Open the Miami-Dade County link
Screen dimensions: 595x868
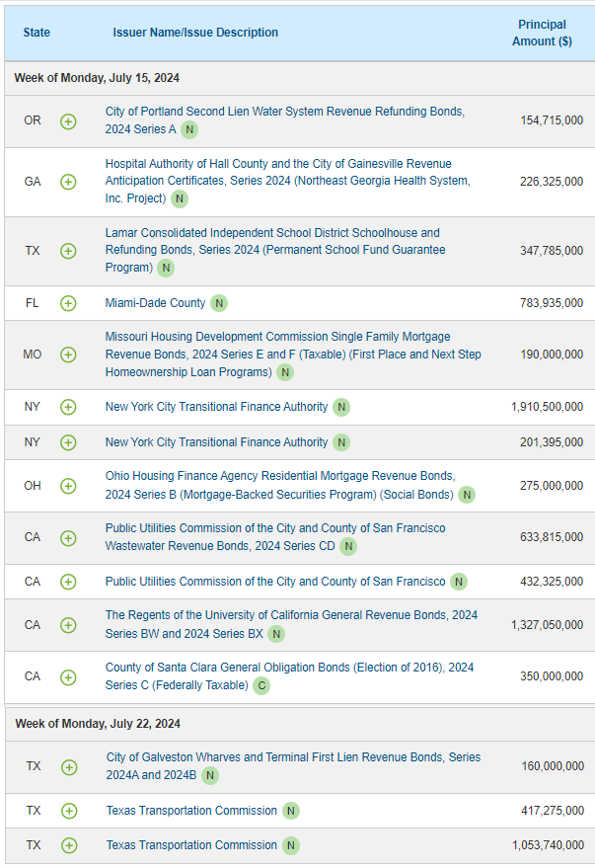(x=155, y=303)
